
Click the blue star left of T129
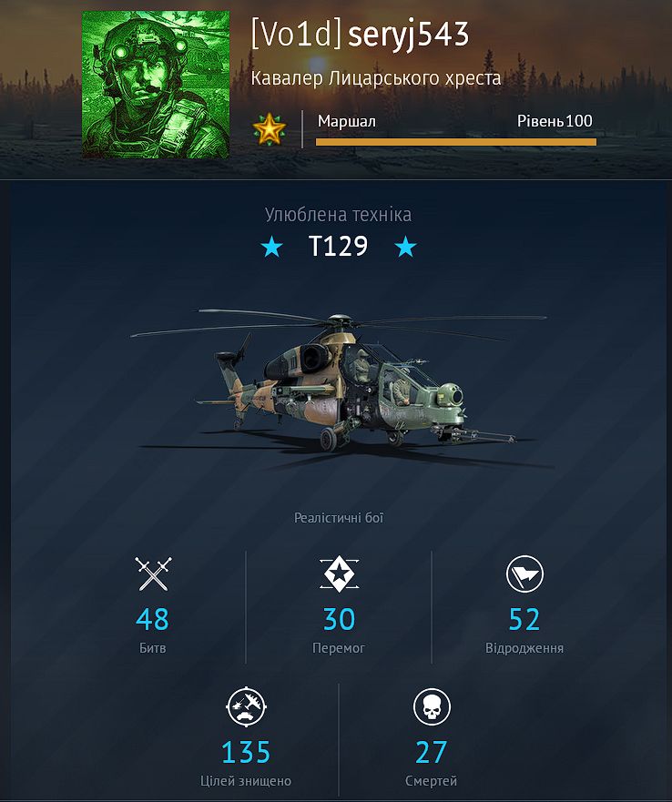pyautogui.click(x=271, y=247)
